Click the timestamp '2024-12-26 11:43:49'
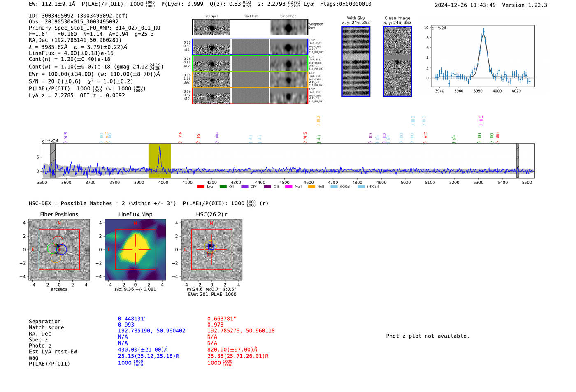This screenshot has width=576, height=392. click(465, 5)
